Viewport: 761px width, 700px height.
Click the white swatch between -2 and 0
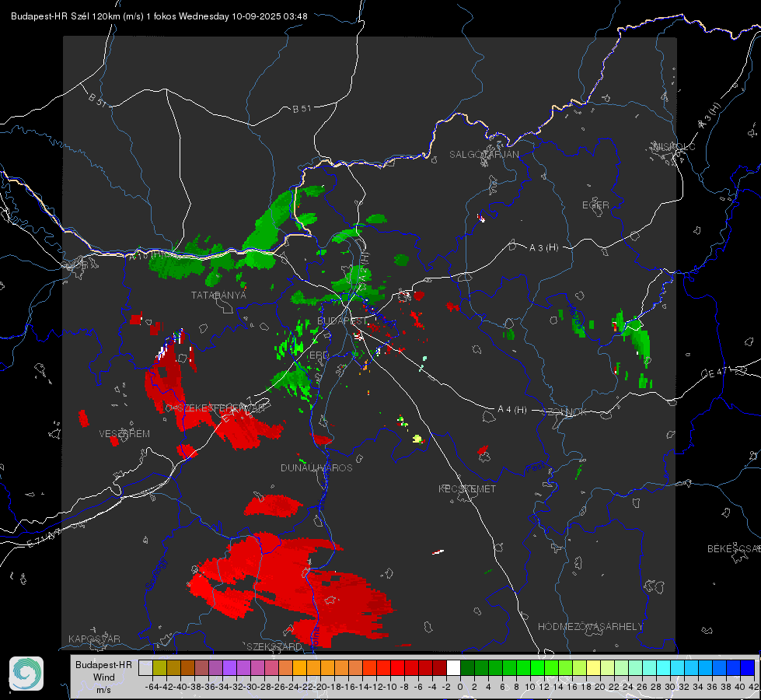pos(453,667)
